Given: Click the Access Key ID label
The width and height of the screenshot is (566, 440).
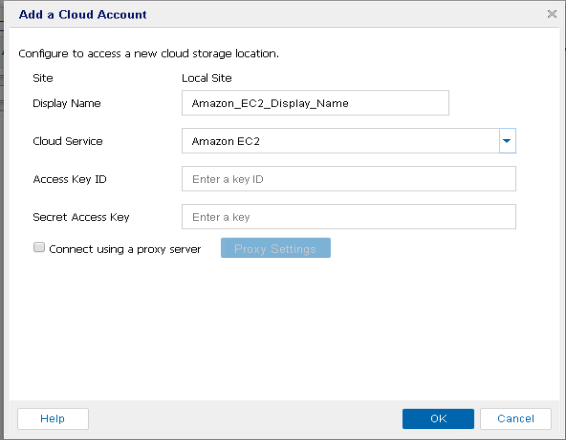Looking at the screenshot, I should [x=69, y=179].
